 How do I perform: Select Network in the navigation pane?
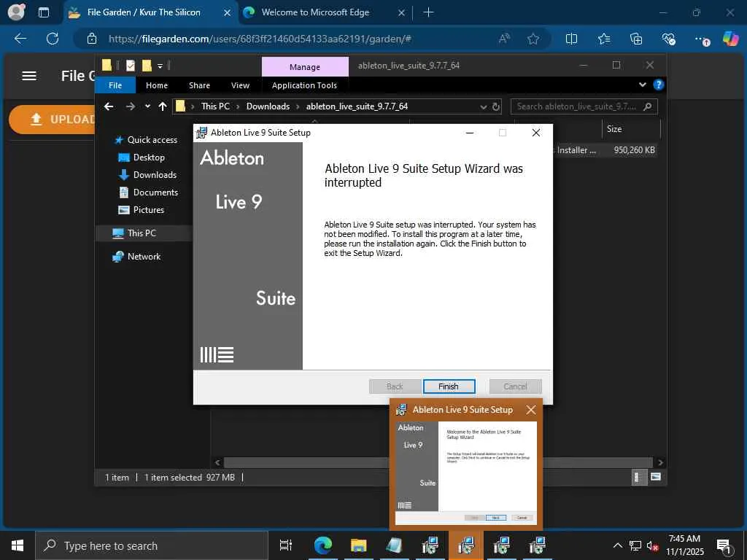click(x=136, y=257)
